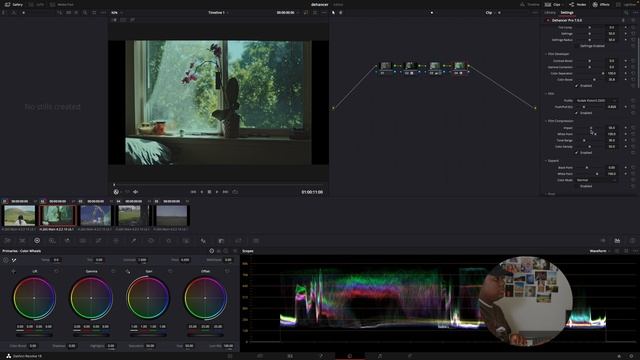This screenshot has width=640, height=360.
Task: Reset the Offset color wheel
Action: pyautogui.click(x=227, y=271)
